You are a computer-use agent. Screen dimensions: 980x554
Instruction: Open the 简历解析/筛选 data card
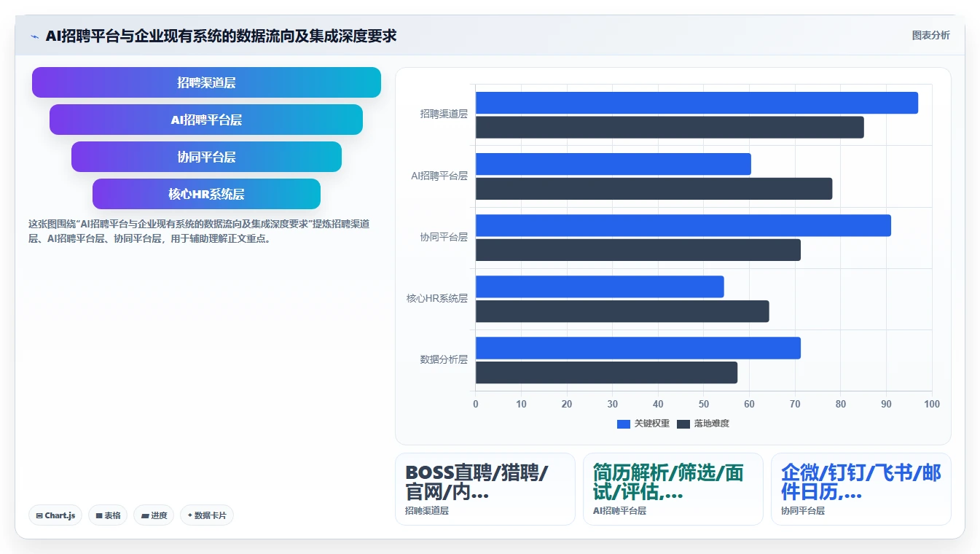point(673,489)
